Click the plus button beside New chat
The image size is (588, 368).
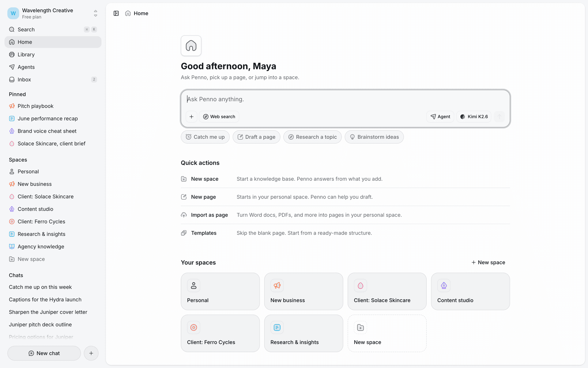tap(91, 353)
